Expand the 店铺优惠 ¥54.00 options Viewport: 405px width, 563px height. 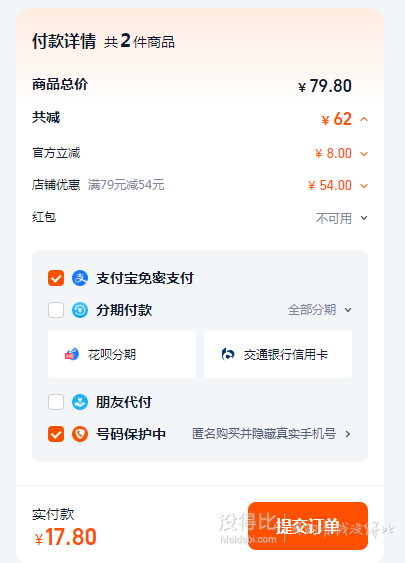click(364, 186)
